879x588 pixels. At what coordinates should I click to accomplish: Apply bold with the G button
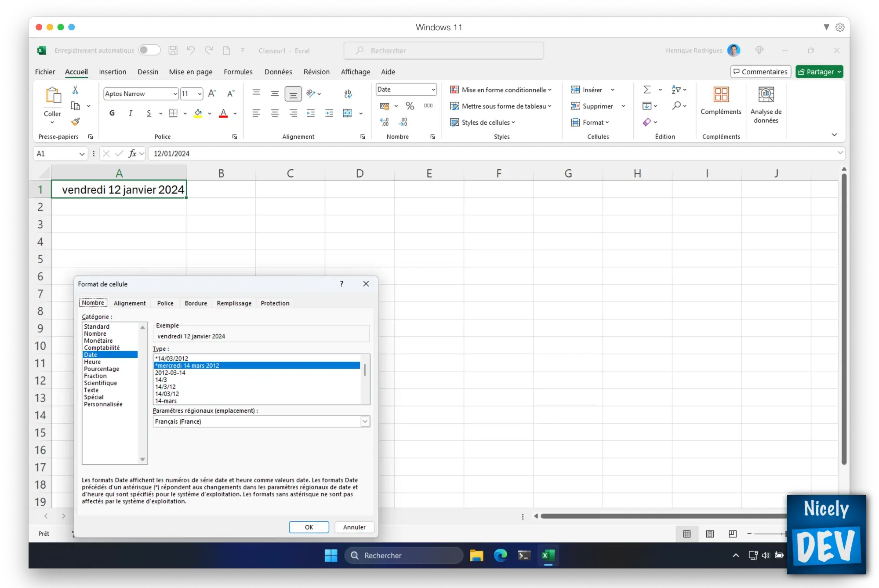(x=112, y=113)
